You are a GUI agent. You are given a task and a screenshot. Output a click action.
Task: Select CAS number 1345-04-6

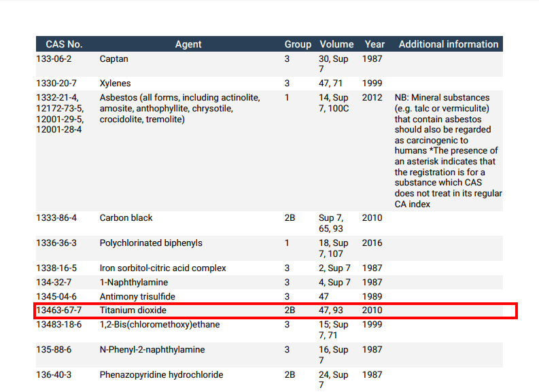(x=56, y=296)
